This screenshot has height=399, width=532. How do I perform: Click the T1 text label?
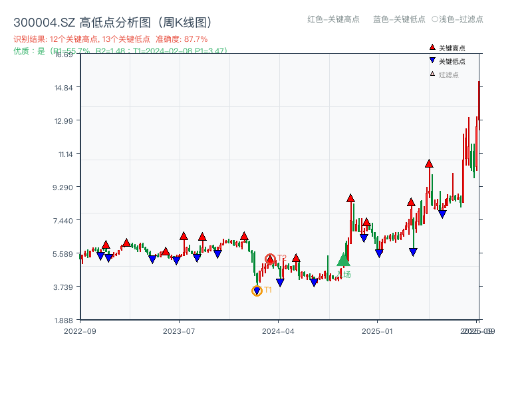pos(268,290)
